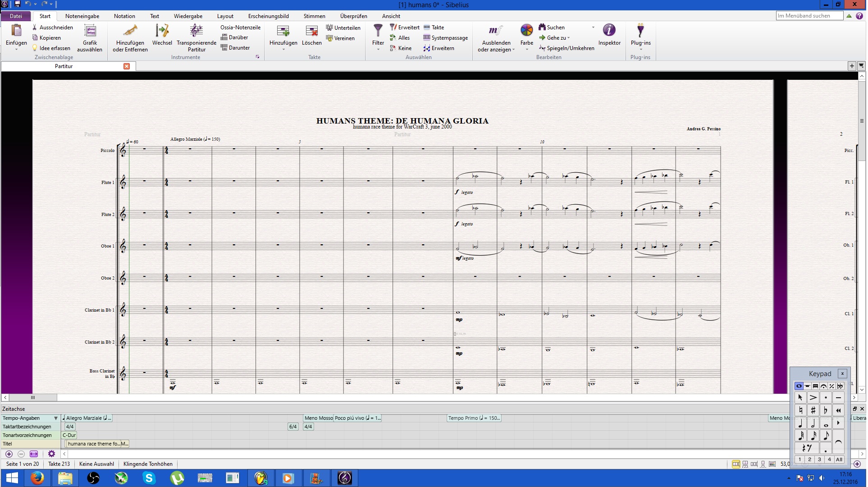Open the Inspektor panel icon
The image size is (868, 487).
(609, 30)
